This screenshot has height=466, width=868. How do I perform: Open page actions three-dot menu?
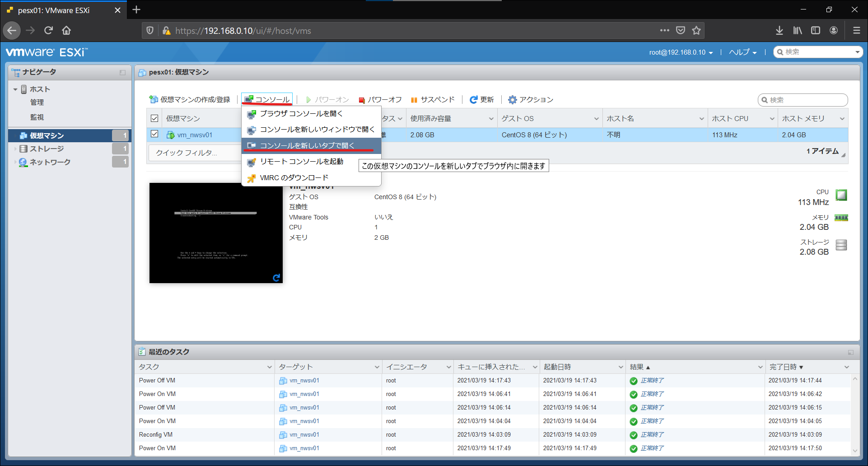coord(664,31)
